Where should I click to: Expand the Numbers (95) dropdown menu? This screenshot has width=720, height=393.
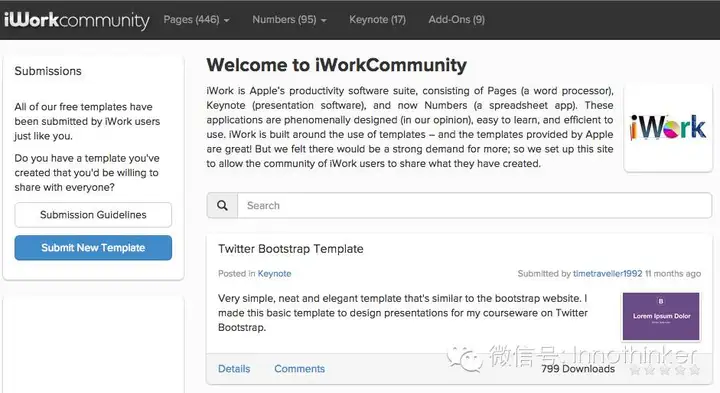289,20
